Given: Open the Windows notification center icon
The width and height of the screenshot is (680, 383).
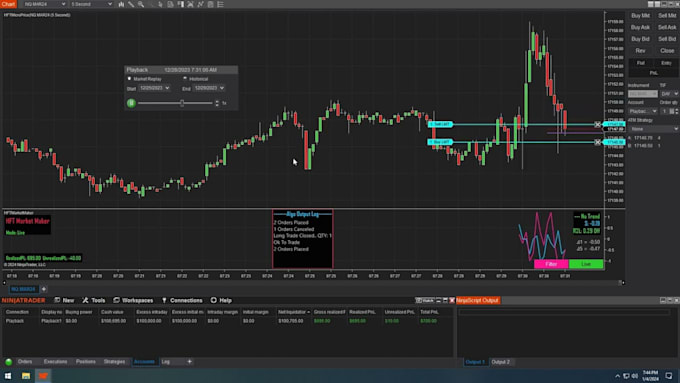Looking at the screenshot, I should point(669,376).
